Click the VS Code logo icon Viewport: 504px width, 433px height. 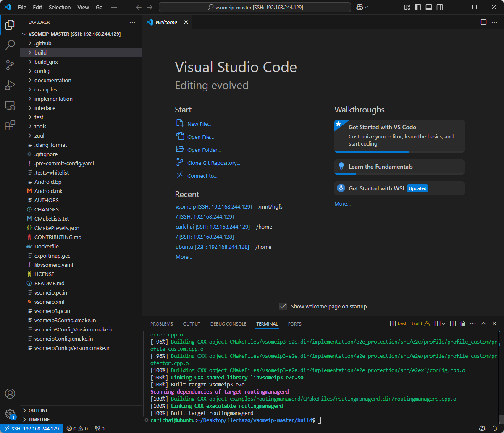[8, 7]
